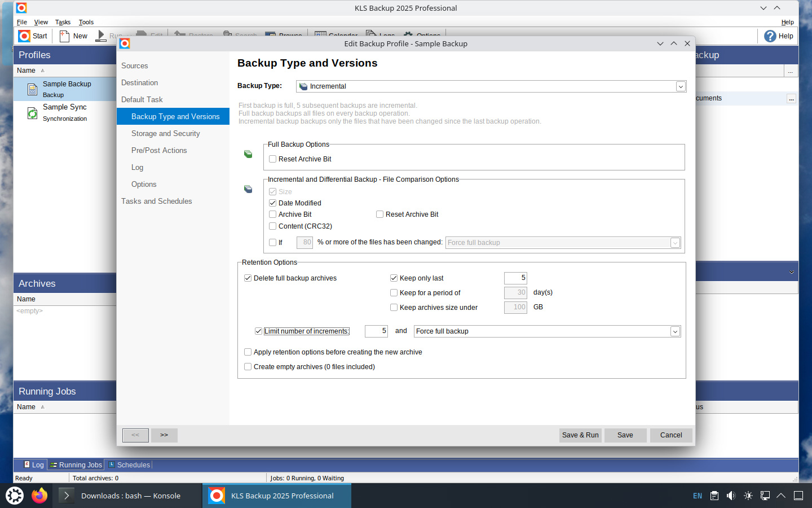Screen dimensions: 812x508
Task: Click the KLS Backup main window icon
Action: 21,8
